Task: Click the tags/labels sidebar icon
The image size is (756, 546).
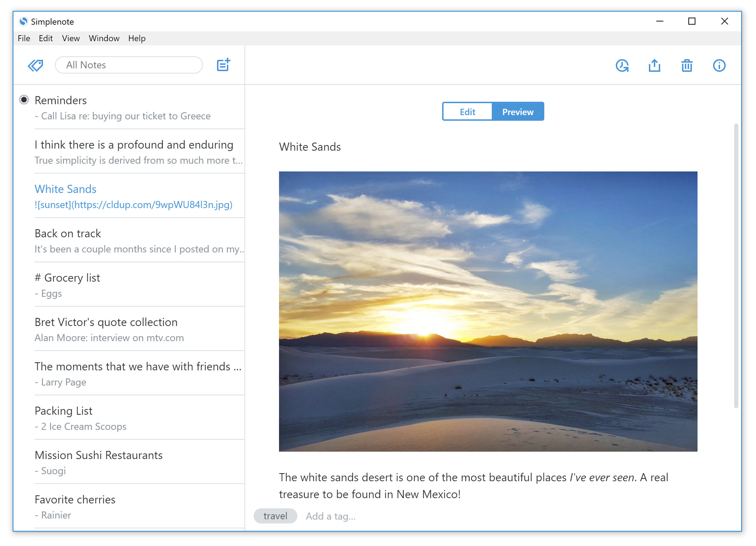Action: (35, 64)
